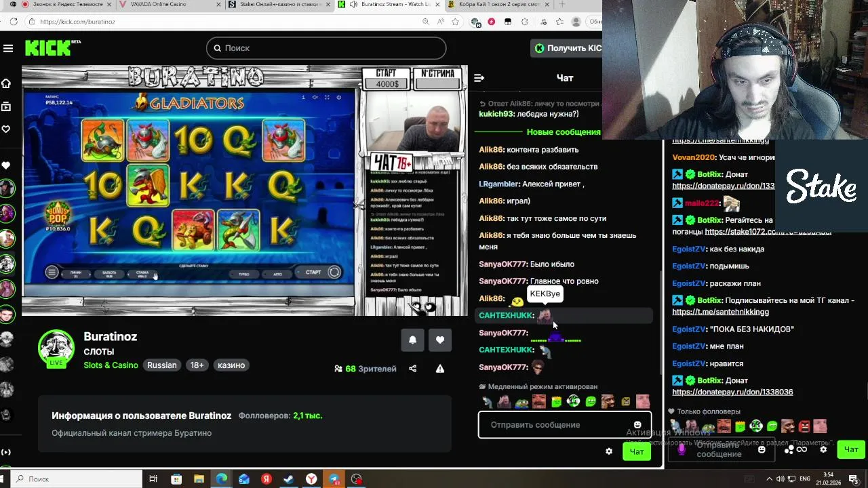
Task: Open browser zoom magnifier icon
Action: [426, 22]
